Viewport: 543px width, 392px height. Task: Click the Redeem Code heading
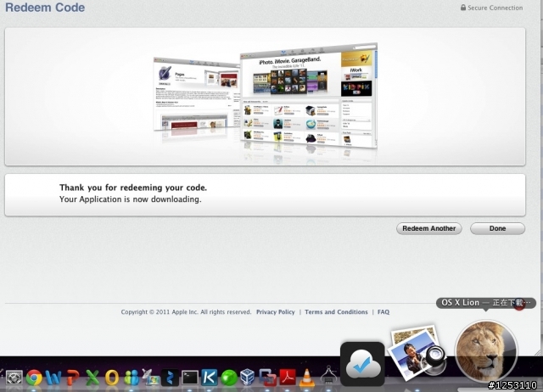pyautogui.click(x=45, y=8)
